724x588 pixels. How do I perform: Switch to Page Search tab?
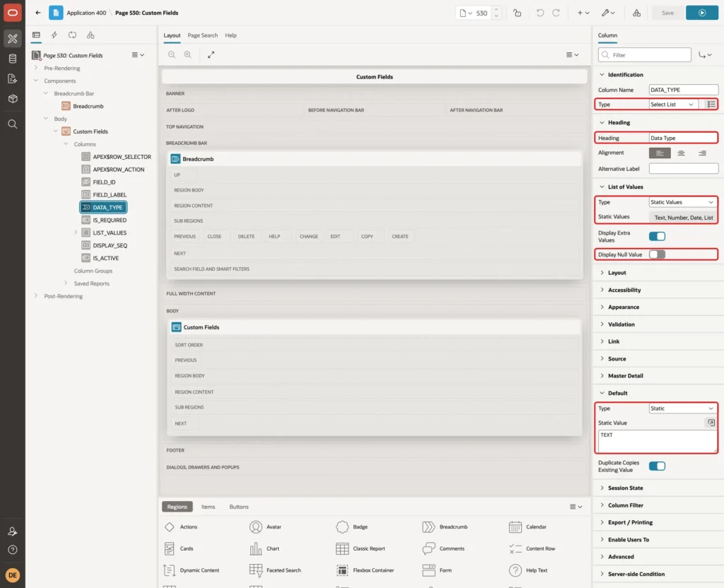202,35
